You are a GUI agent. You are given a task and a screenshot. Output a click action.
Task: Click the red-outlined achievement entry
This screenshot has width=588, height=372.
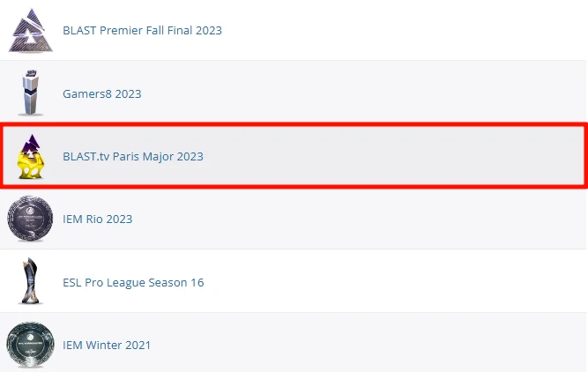coord(294,155)
